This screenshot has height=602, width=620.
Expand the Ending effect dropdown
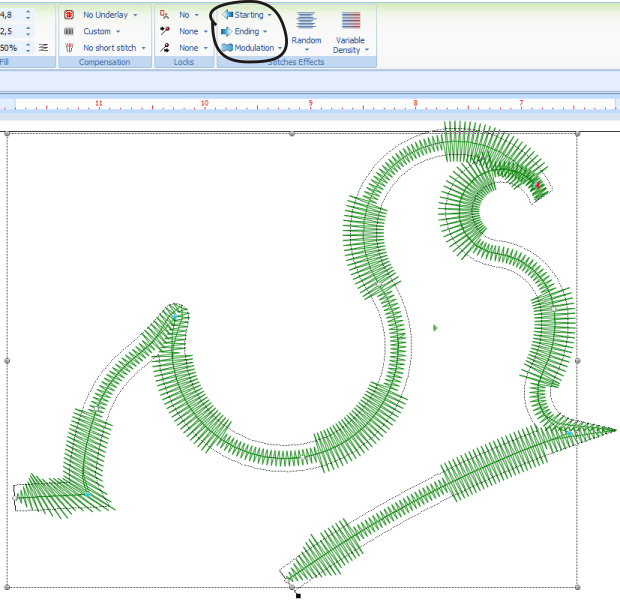(265, 31)
